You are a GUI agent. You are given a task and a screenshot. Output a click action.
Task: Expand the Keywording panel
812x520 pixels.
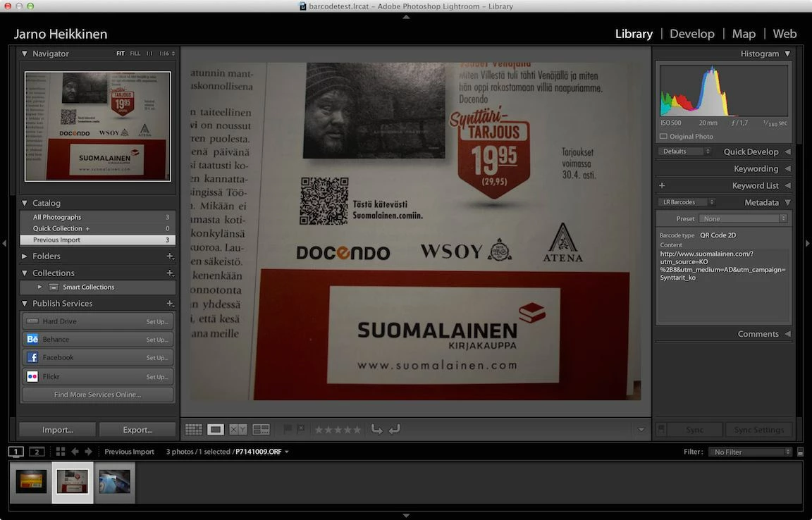click(x=787, y=169)
